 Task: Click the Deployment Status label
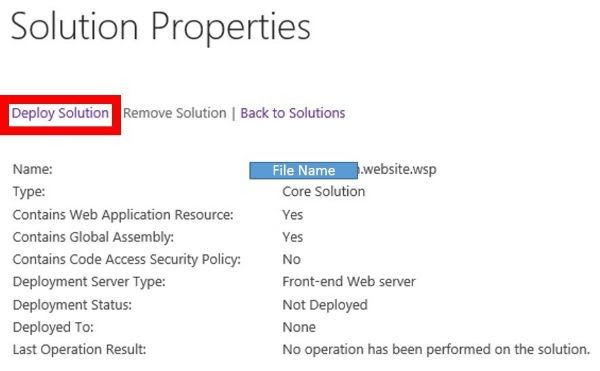click(x=72, y=305)
